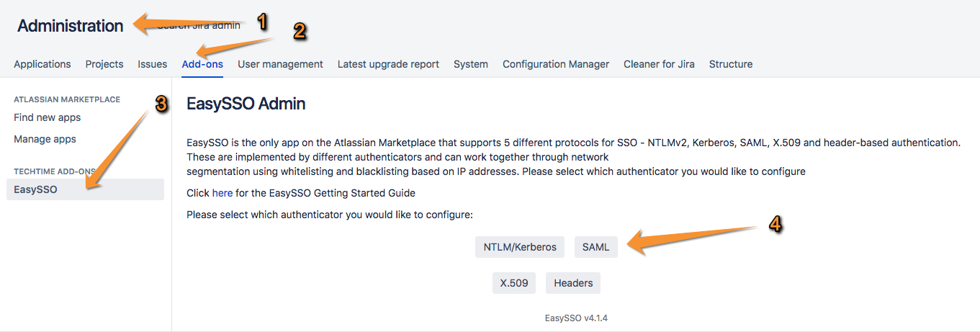
Task: Choose the X.509 authenticator button
Action: click(514, 283)
